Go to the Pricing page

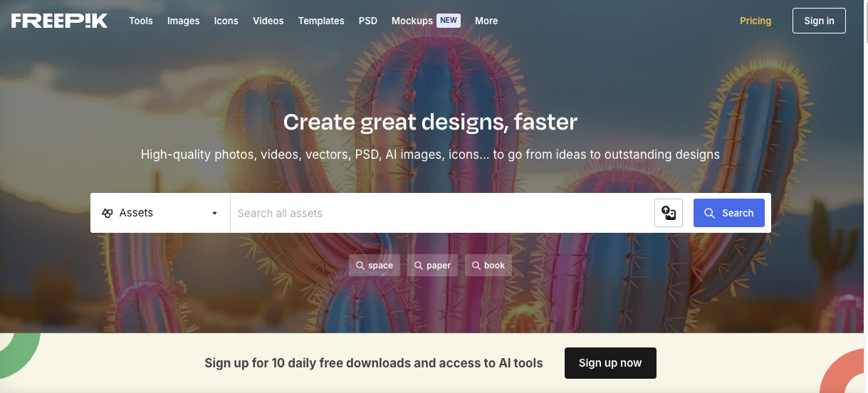(755, 21)
